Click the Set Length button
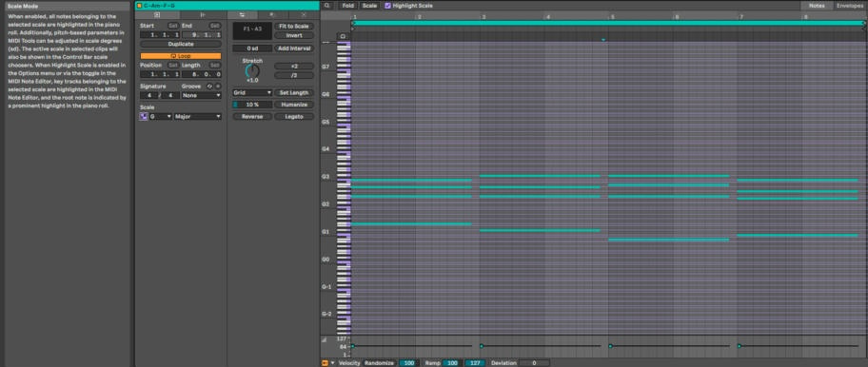Screen dimensions: 868x367 tap(294, 93)
